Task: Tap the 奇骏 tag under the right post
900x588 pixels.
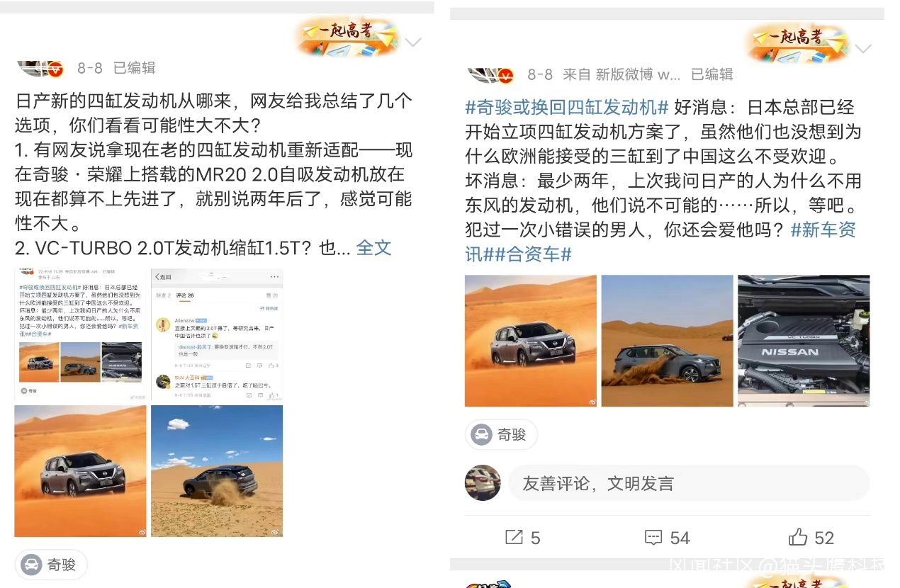Action: tap(501, 434)
